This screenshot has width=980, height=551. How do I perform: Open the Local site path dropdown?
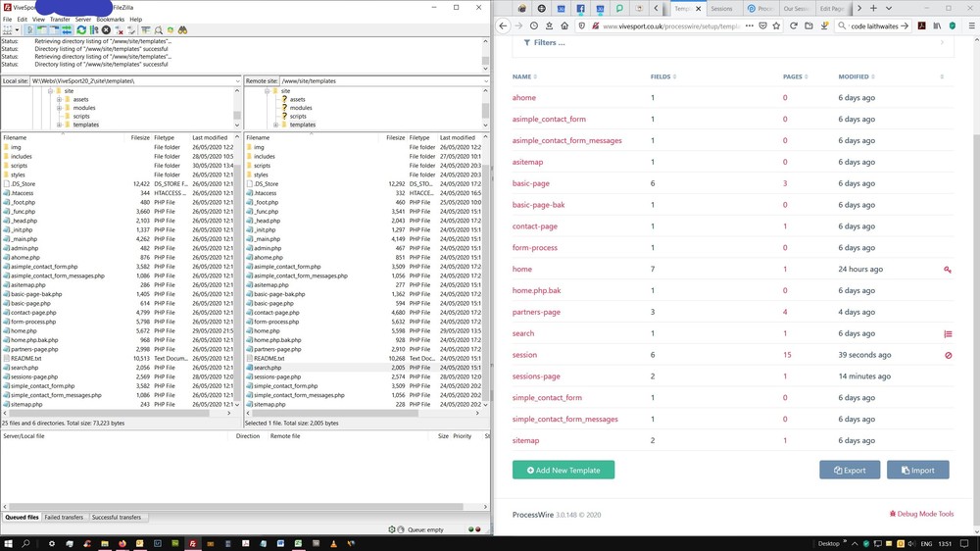click(236, 80)
